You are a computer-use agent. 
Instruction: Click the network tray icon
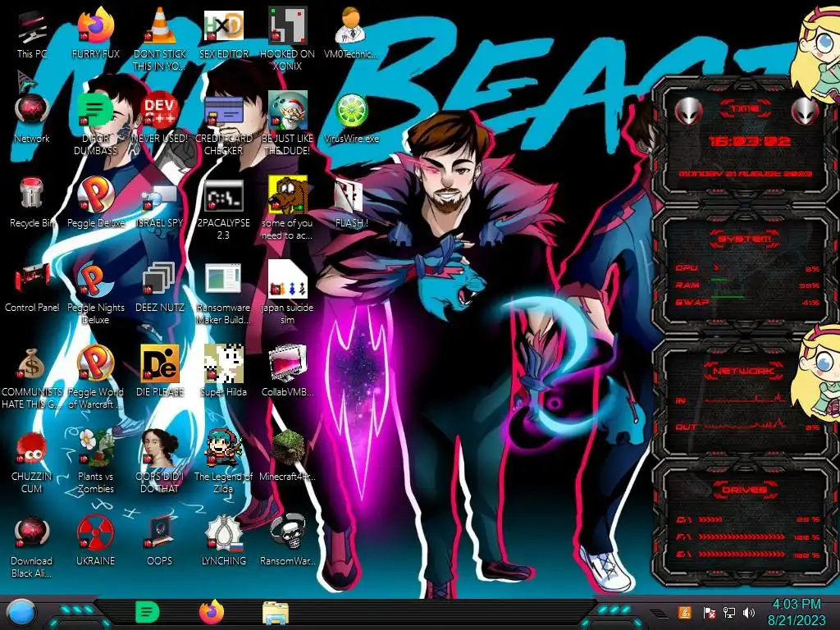coord(728,612)
